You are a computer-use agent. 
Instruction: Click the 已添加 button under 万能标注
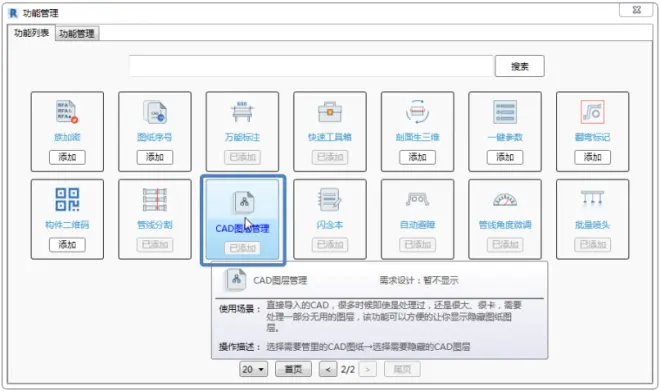point(242,157)
